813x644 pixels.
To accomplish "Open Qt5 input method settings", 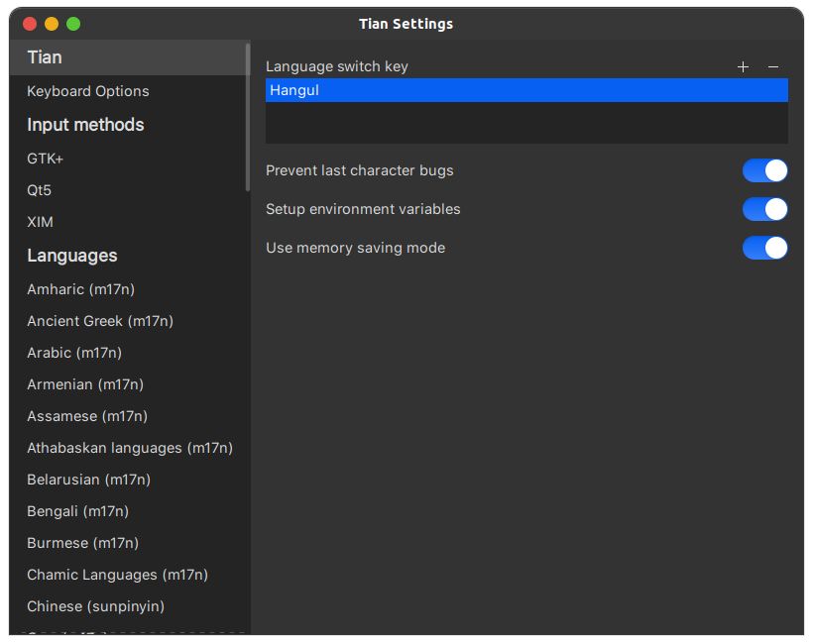I will pyautogui.click(x=40, y=190).
